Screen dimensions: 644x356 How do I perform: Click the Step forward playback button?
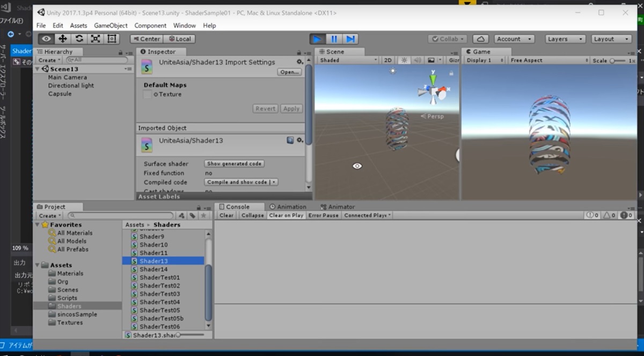click(350, 39)
